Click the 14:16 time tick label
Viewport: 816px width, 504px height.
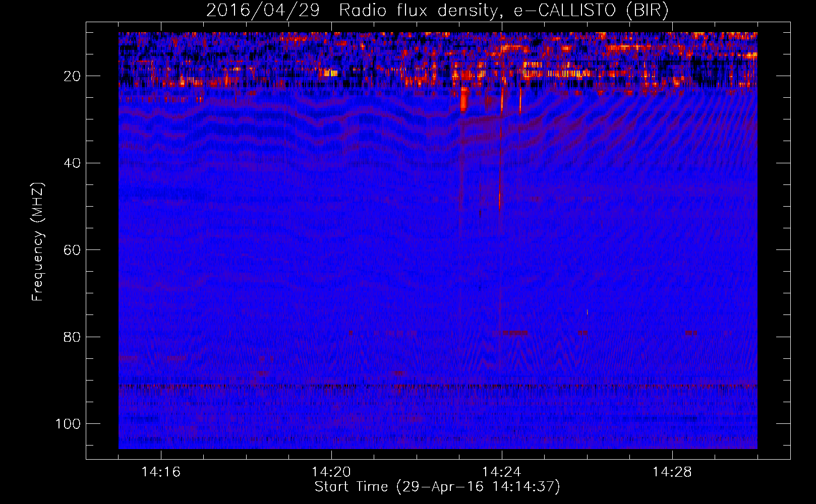click(161, 472)
